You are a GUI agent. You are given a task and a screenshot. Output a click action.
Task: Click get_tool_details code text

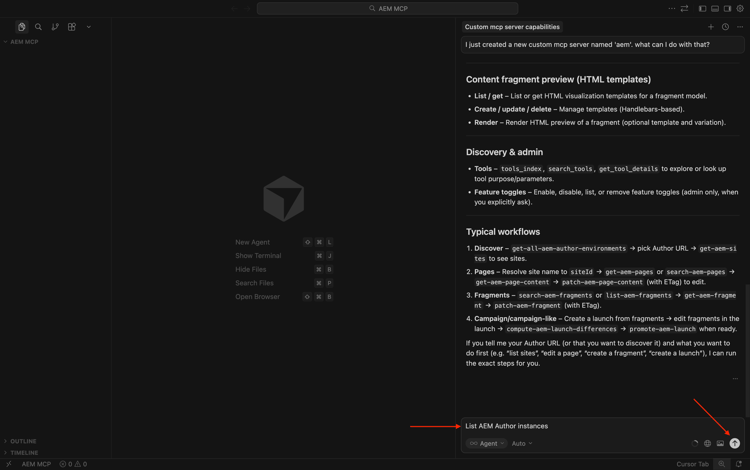[x=628, y=169]
